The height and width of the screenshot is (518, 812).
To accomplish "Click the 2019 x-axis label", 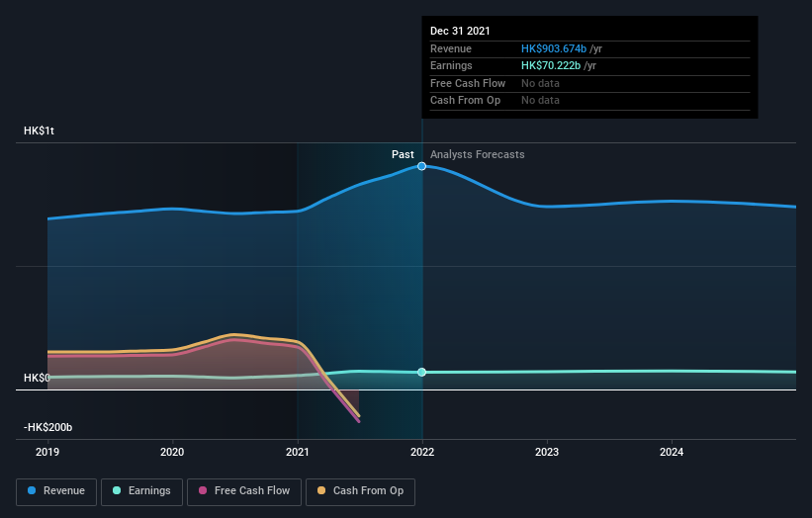I will pyautogui.click(x=47, y=452).
